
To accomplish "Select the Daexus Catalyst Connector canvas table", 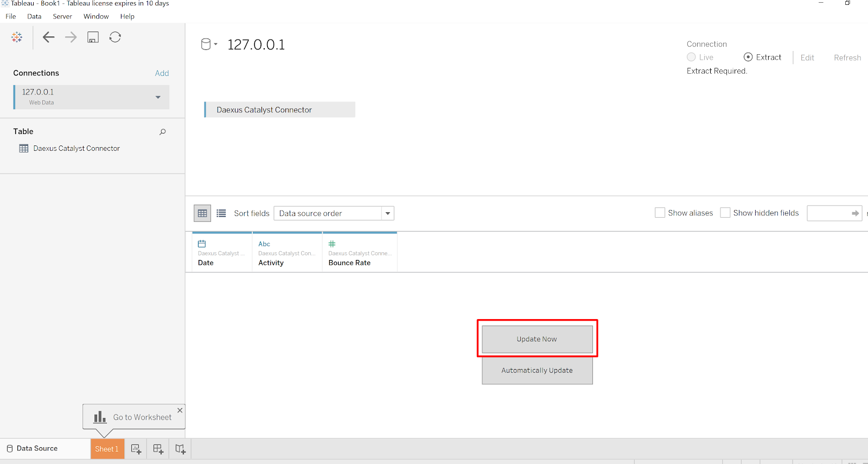I will click(x=280, y=110).
